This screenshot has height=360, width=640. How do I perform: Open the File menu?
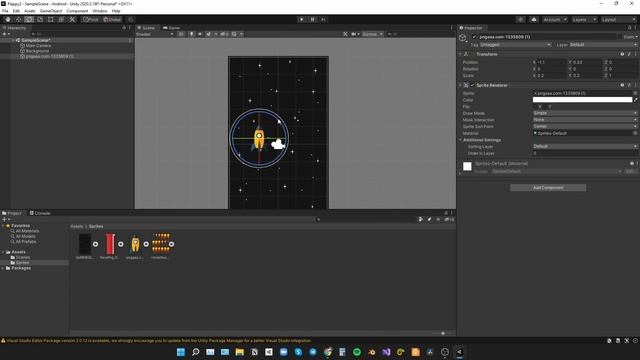5,11
